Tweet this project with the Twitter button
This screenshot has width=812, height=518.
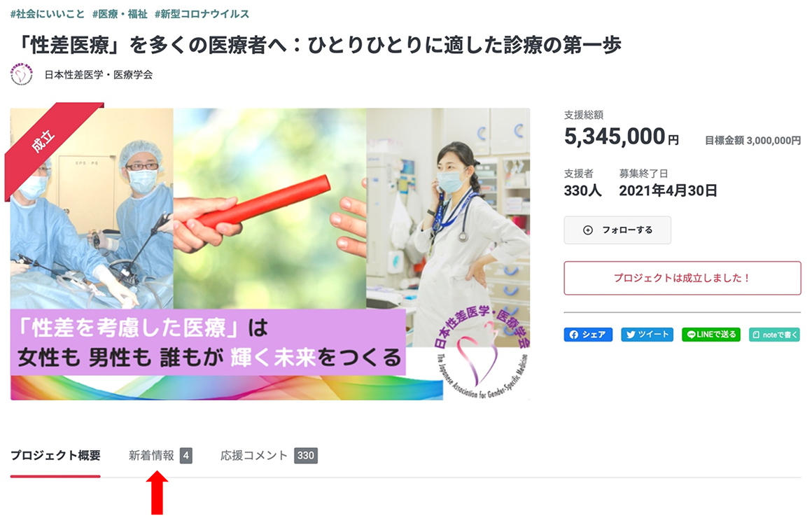click(x=647, y=335)
